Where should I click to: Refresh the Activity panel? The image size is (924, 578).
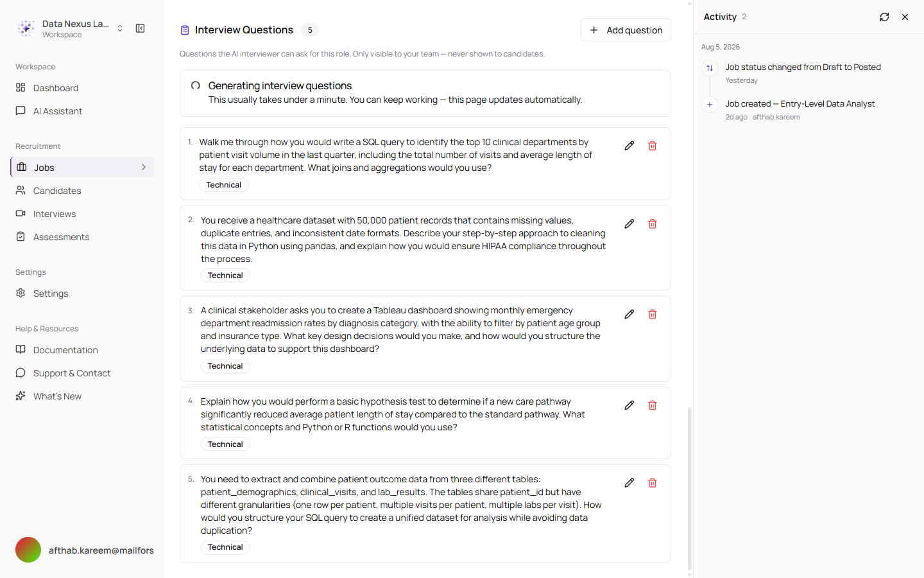884,17
